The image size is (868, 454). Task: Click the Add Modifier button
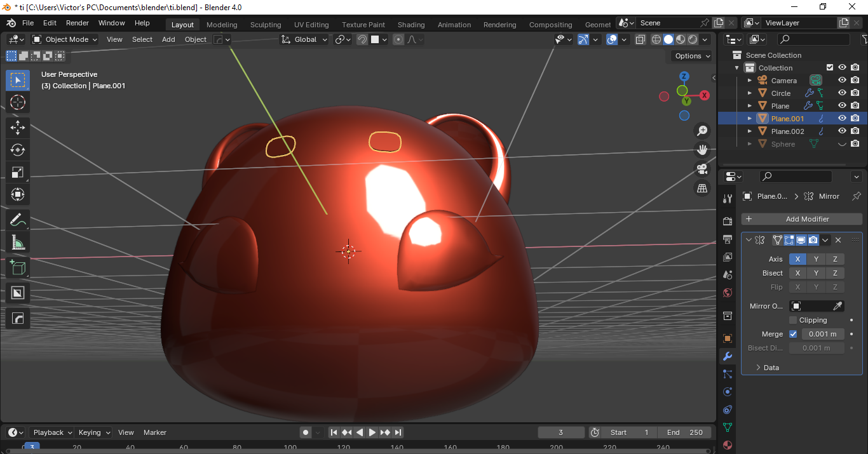[802, 219]
